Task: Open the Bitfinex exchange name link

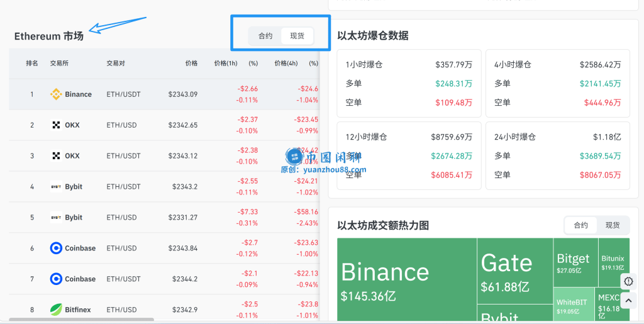Action: [78, 310]
